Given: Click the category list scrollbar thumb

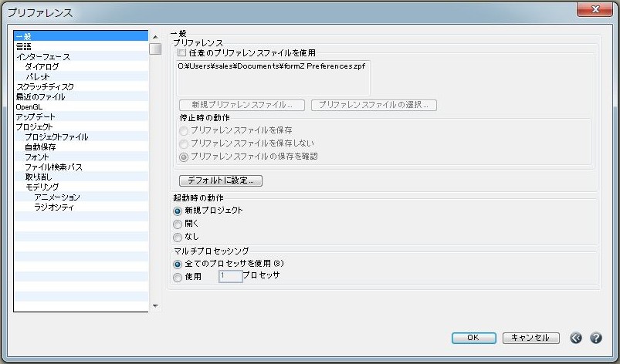Looking at the screenshot, I should [155, 49].
